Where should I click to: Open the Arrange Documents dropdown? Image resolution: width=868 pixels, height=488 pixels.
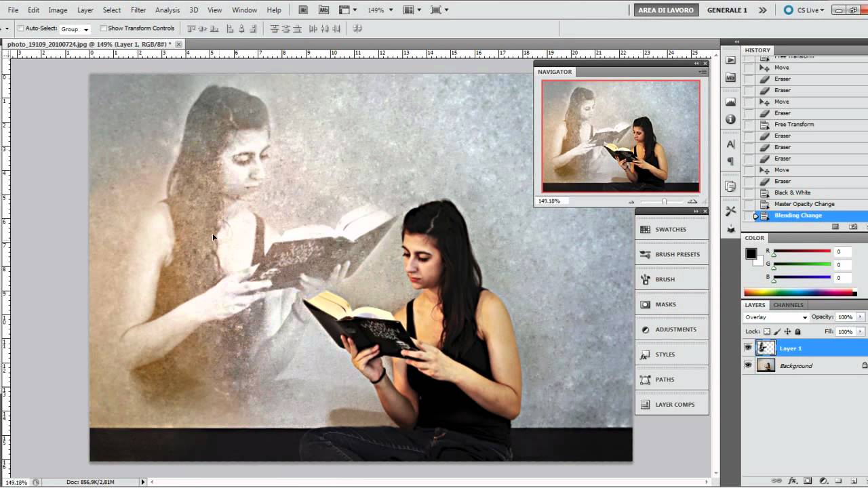point(412,10)
